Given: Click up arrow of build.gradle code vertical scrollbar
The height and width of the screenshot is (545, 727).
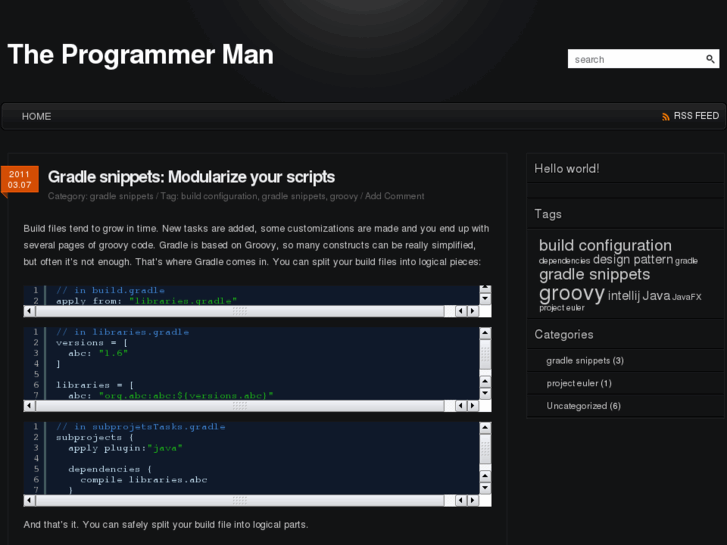Looking at the screenshot, I should (x=485, y=289).
